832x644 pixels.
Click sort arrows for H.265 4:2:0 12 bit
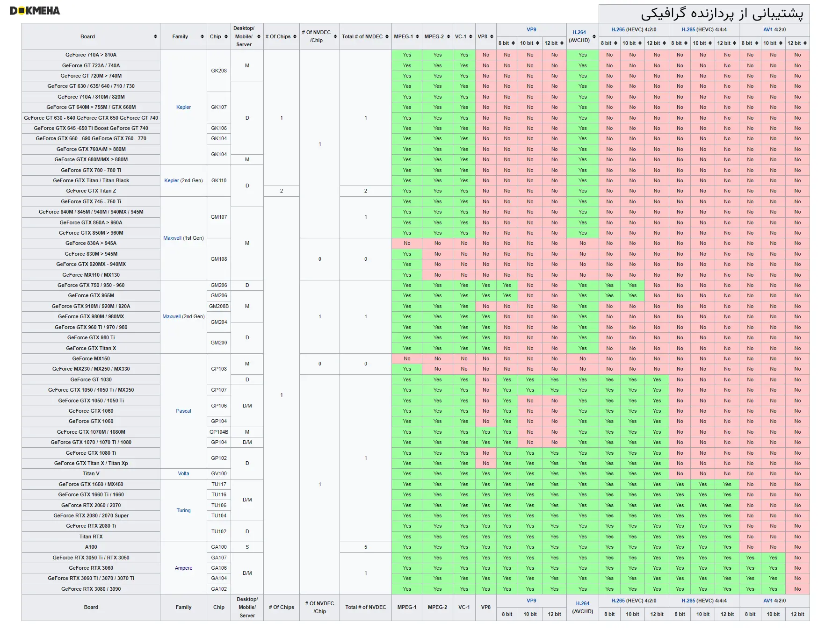click(x=664, y=43)
